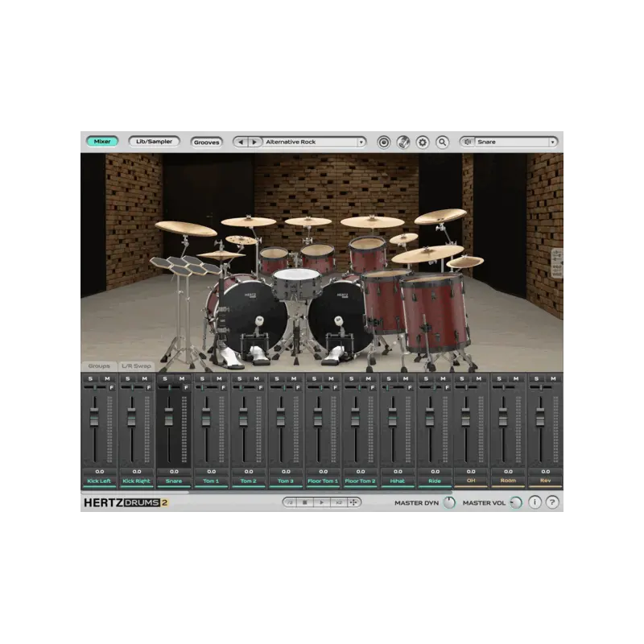The image size is (644, 644).
Task: Solo the Tom 3 channel
Action: [x=277, y=378]
